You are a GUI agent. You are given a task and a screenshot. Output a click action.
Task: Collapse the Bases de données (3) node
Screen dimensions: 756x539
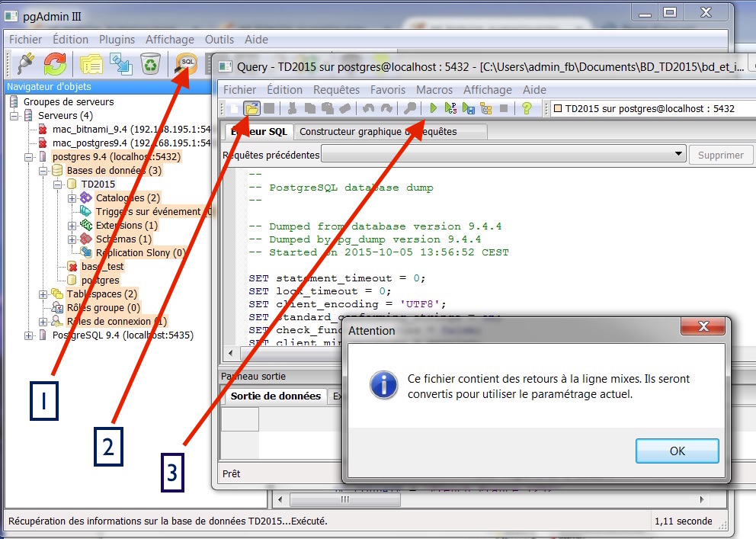click(43, 171)
